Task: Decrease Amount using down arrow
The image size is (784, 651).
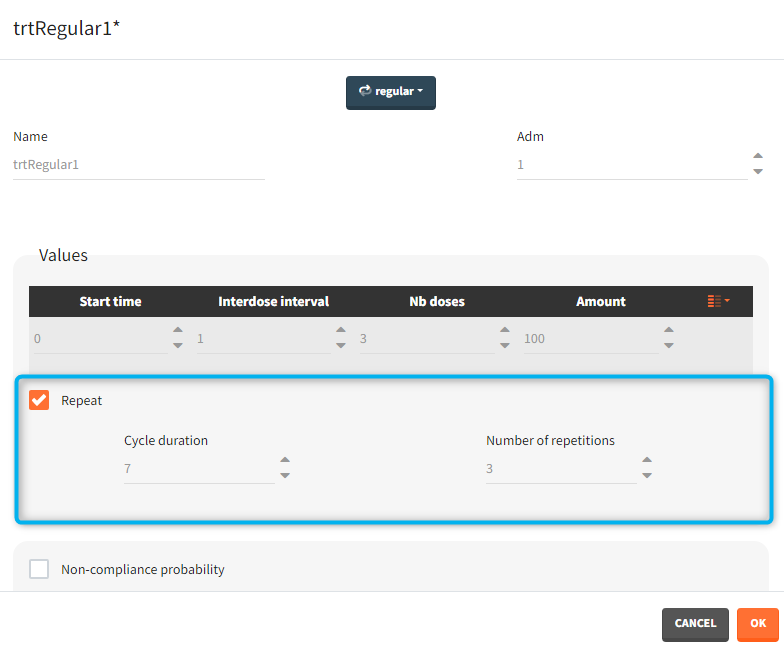Action: pyautogui.click(x=669, y=346)
